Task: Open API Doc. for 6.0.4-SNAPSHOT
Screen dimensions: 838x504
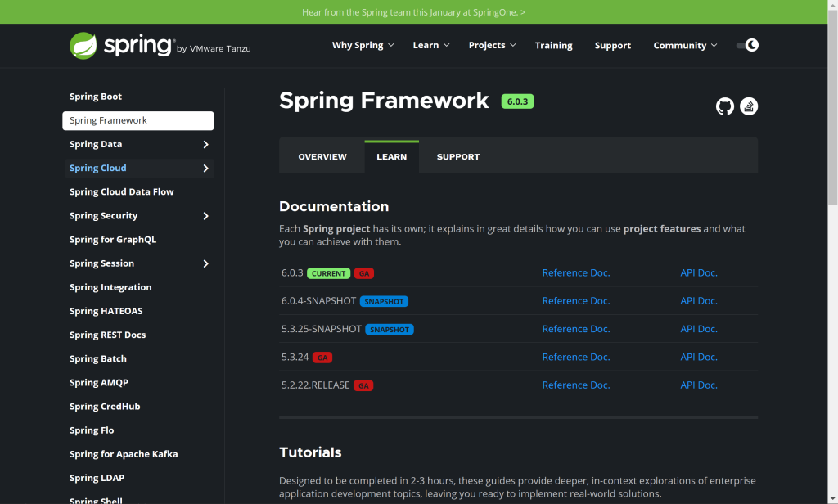Action: 699,301
